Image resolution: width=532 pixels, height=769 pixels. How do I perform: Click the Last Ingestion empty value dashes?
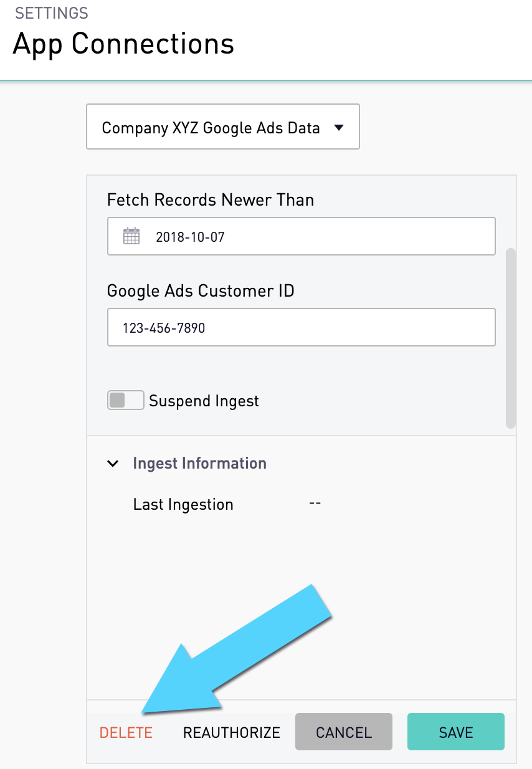[315, 503]
